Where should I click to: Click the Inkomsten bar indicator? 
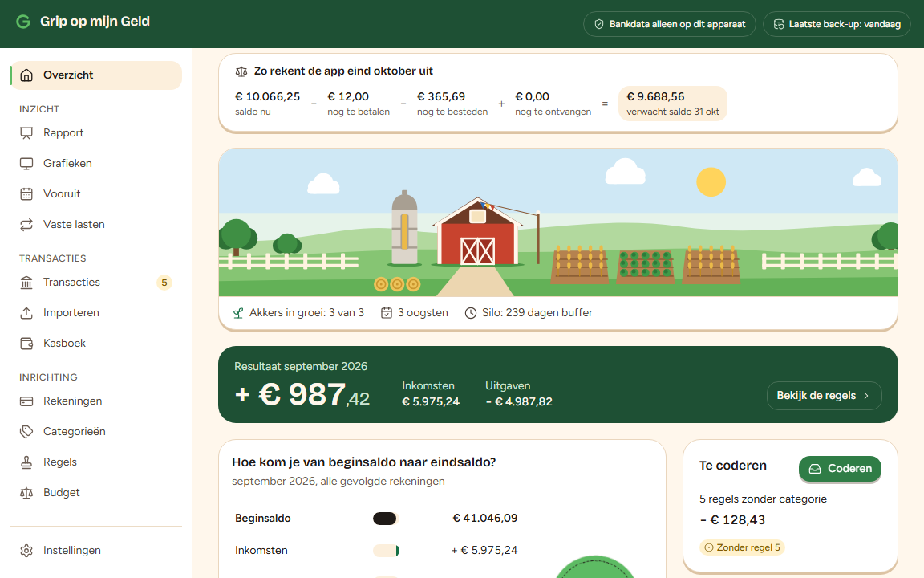(x=385, y=551)
